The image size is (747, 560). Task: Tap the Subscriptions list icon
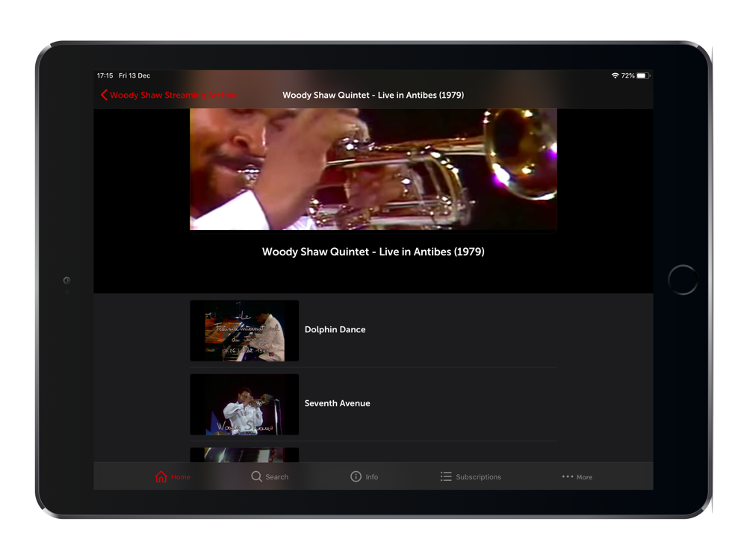[446, 476]
